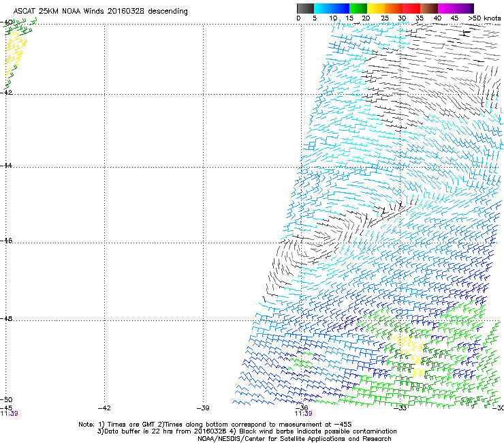Click the gray 0-5 knots color swatch
The width and height of the screenshot is (504, 443).
305,8
